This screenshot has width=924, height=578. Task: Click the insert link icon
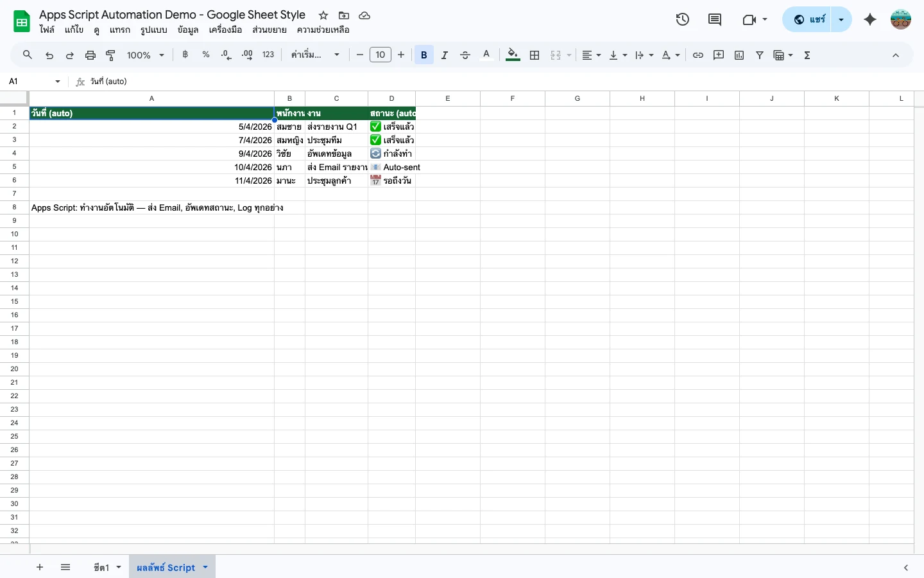click(698, 55)
